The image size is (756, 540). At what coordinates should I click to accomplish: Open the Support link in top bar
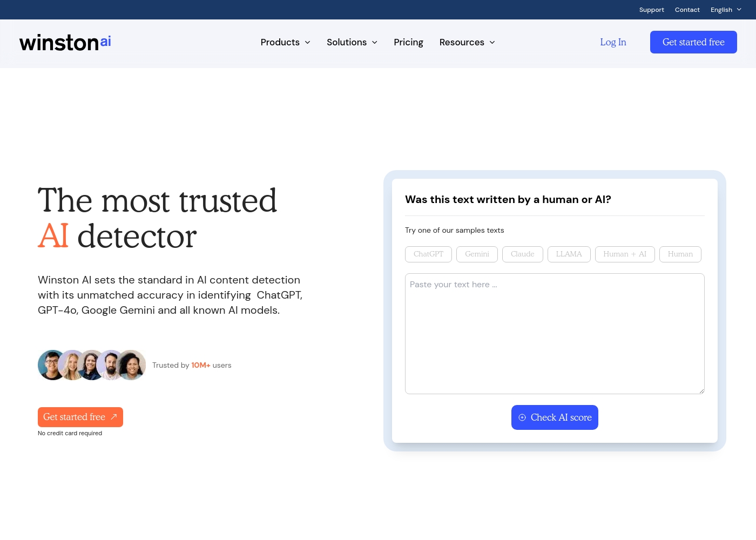pyautogui.click(x=651, y=10)
